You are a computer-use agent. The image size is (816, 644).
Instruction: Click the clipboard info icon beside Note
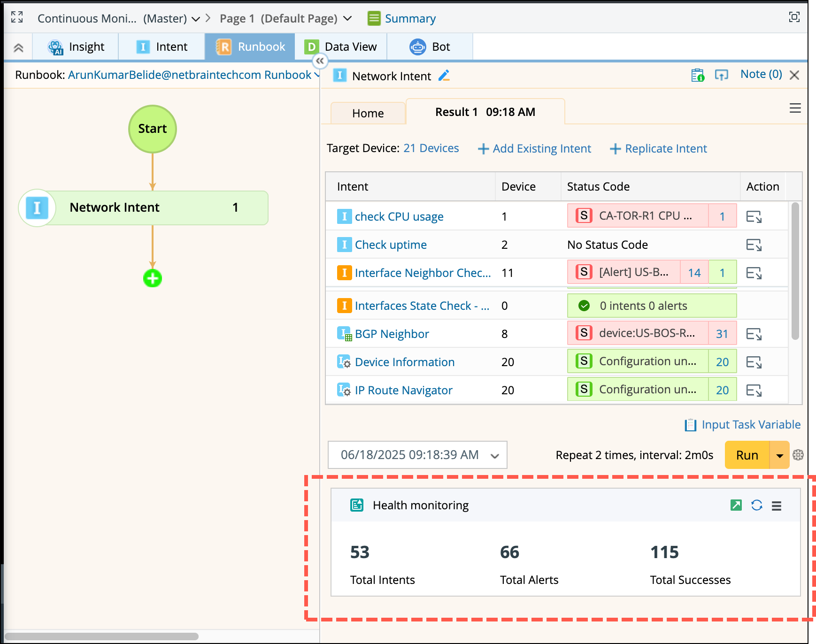click(x=698, y=75)
